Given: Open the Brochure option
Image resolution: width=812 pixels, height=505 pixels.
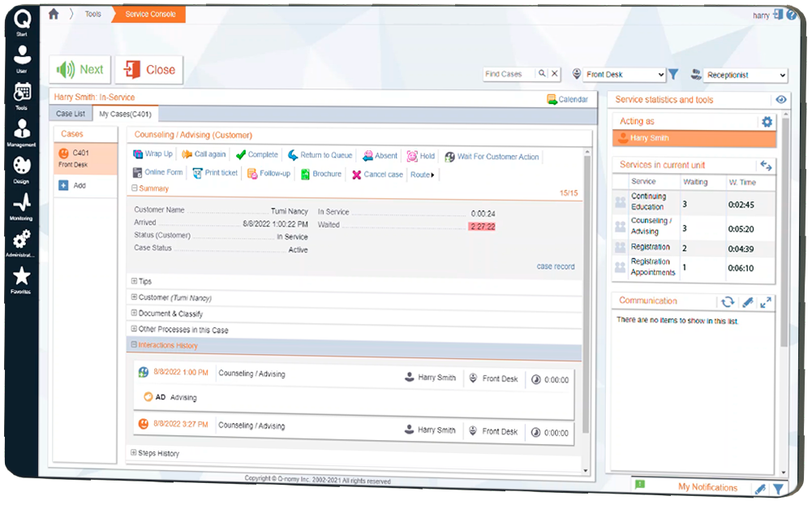Looking at the screenshot, I should (321, 174).
